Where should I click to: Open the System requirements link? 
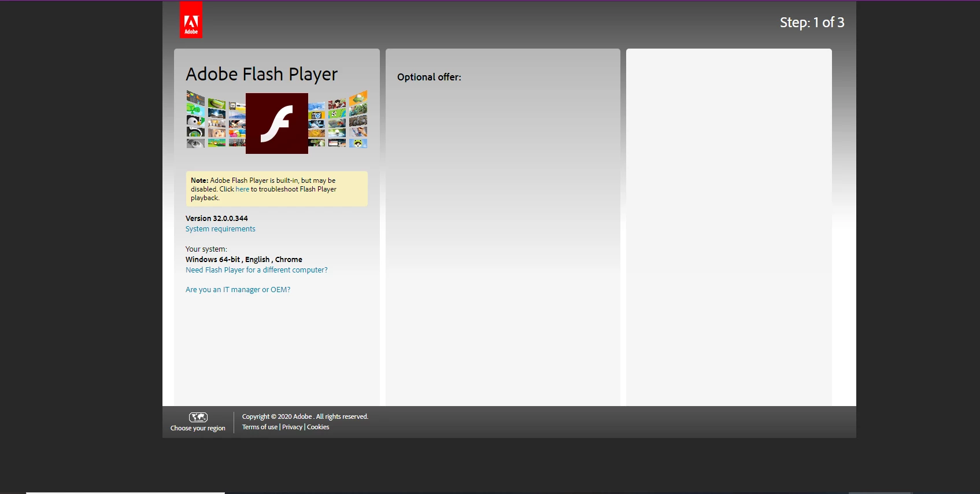220,229
